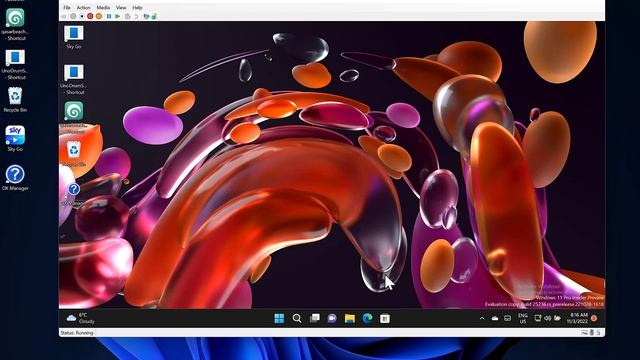The height and width of the screenshot is (360, 640).
Task: Click the OneDrive cloud tray icon
Action: tap(495, 318)
